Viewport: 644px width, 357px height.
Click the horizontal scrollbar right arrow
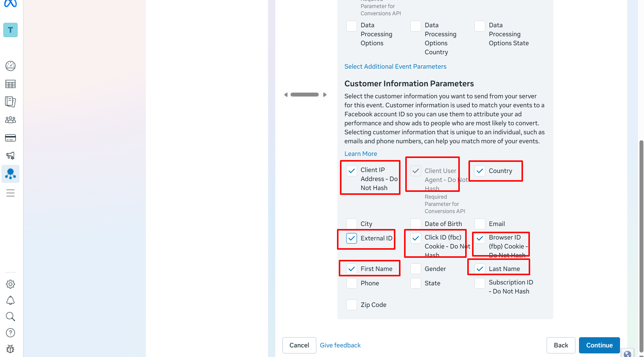point(325,95)
